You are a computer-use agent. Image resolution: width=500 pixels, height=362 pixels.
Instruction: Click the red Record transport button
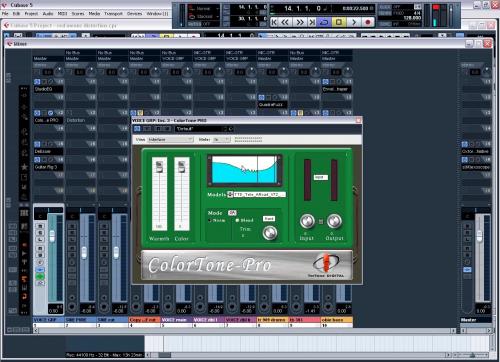368,22
